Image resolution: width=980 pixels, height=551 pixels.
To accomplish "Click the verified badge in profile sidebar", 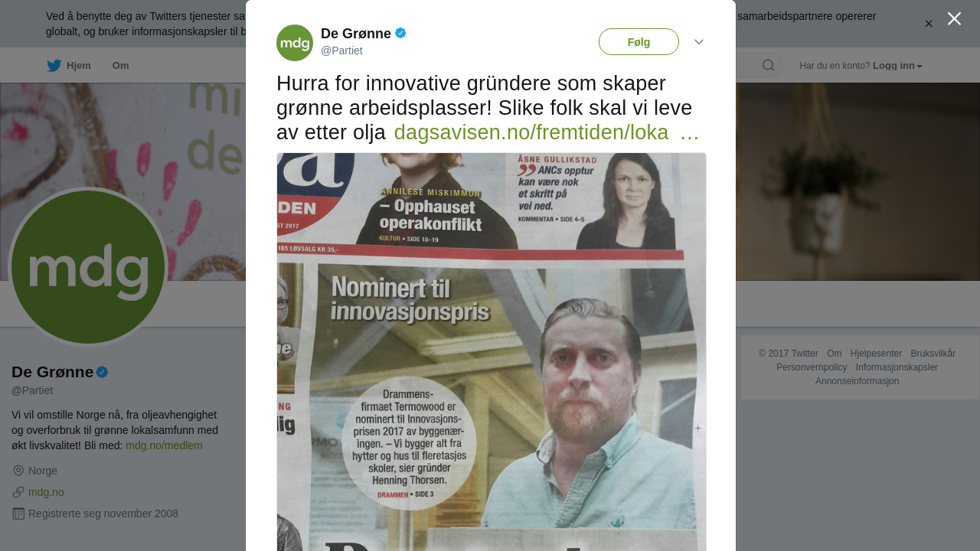I will tap(102, 372).
